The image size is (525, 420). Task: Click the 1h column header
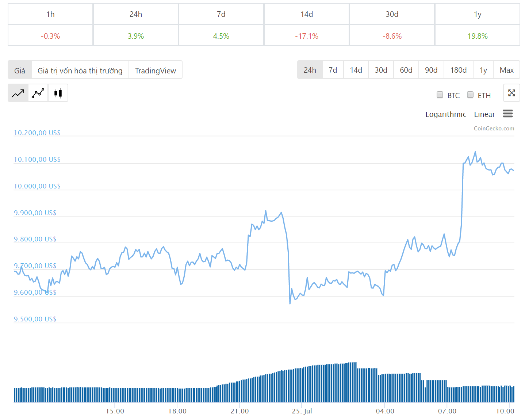tap(50, 14)
